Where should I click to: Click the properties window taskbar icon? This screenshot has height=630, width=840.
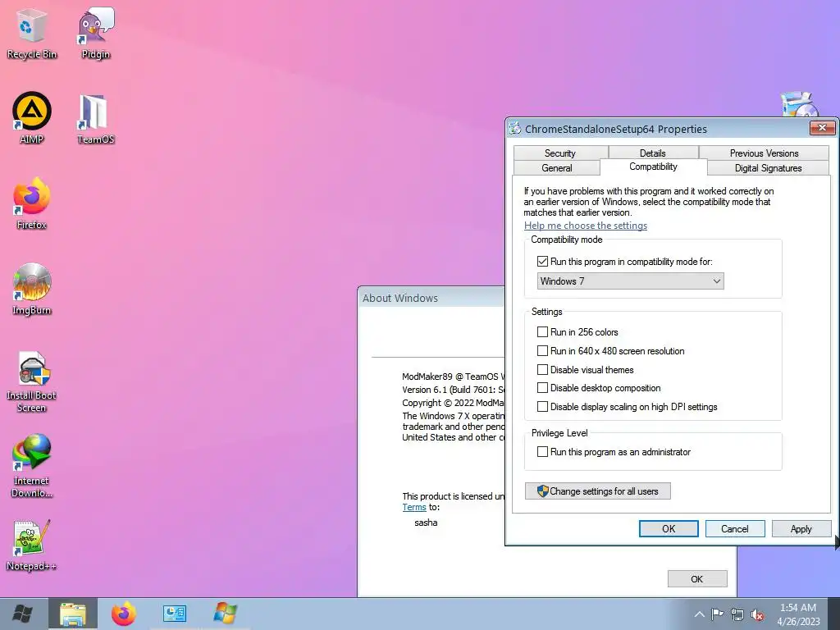(174, 614)
